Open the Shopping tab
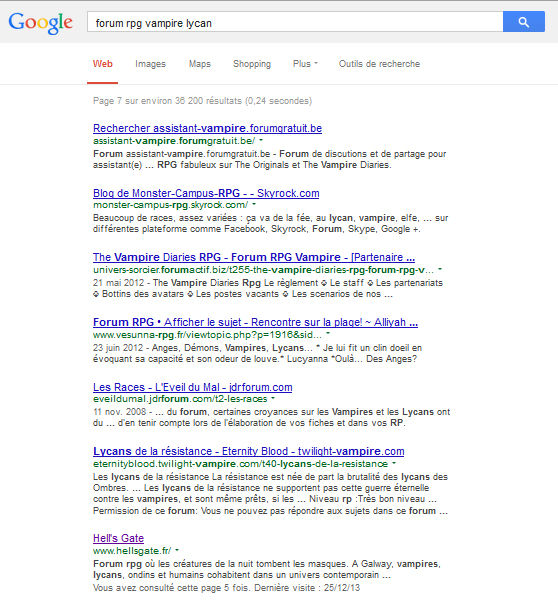The height and width of the screenshot is (607, 558). coord(252,64)
